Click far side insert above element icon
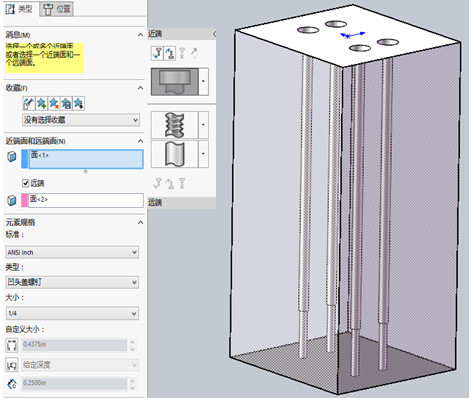This screenshot has width=471, height=398. tap(170, 183)
